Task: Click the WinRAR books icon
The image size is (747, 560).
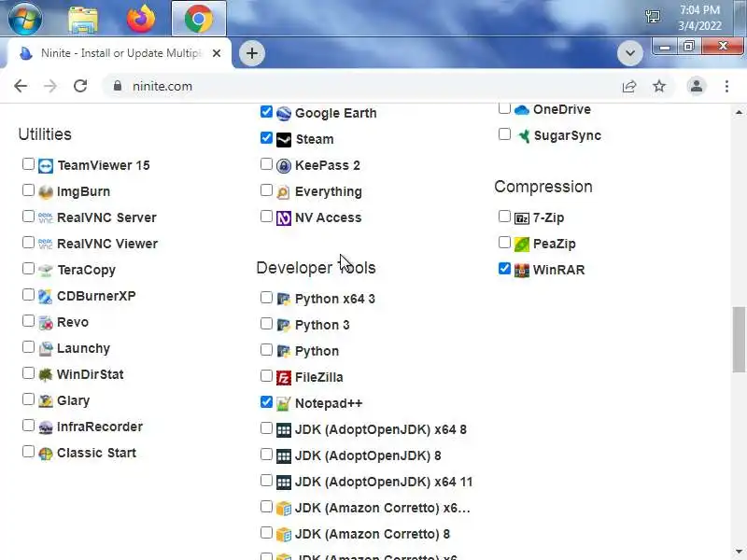Action: (x=522, y=271)
